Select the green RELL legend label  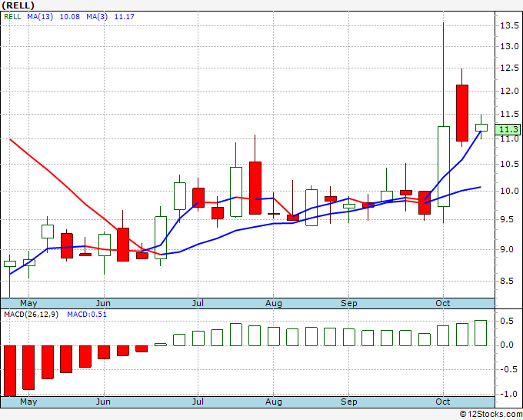coord(12,17)
